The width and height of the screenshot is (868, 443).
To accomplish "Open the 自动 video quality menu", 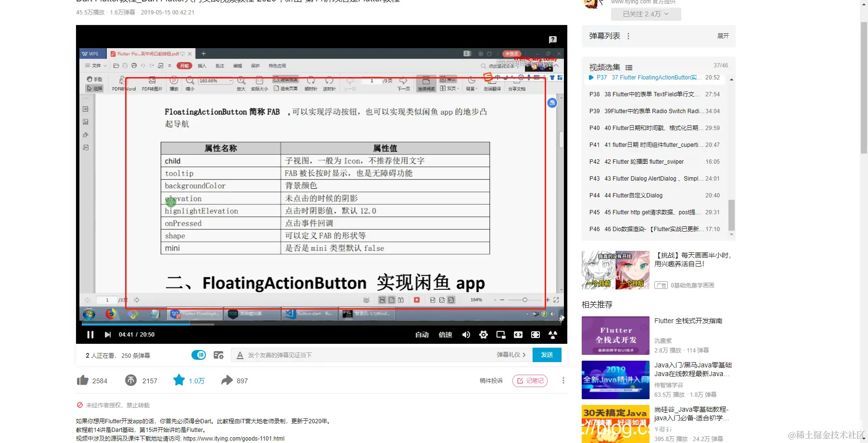I will pyautogui.click(x=422, y=335).
